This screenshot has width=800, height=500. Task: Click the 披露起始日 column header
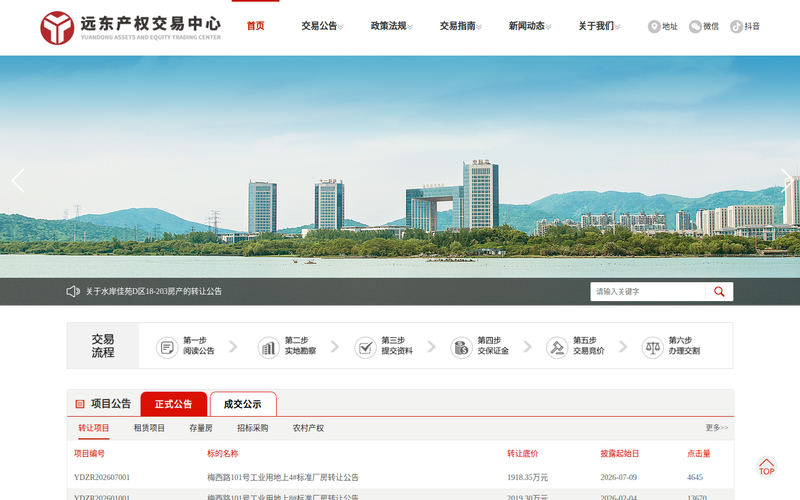click(x=620, y=454)
